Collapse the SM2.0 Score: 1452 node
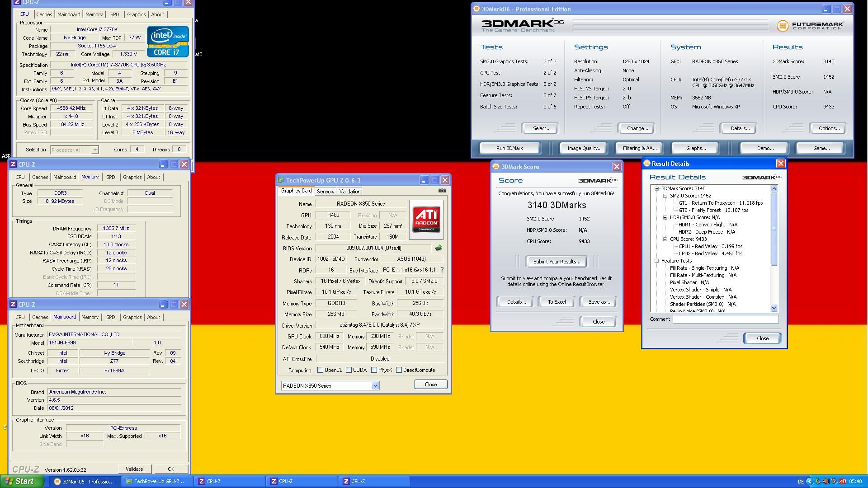Screen dimensions: 868x488 665,196
